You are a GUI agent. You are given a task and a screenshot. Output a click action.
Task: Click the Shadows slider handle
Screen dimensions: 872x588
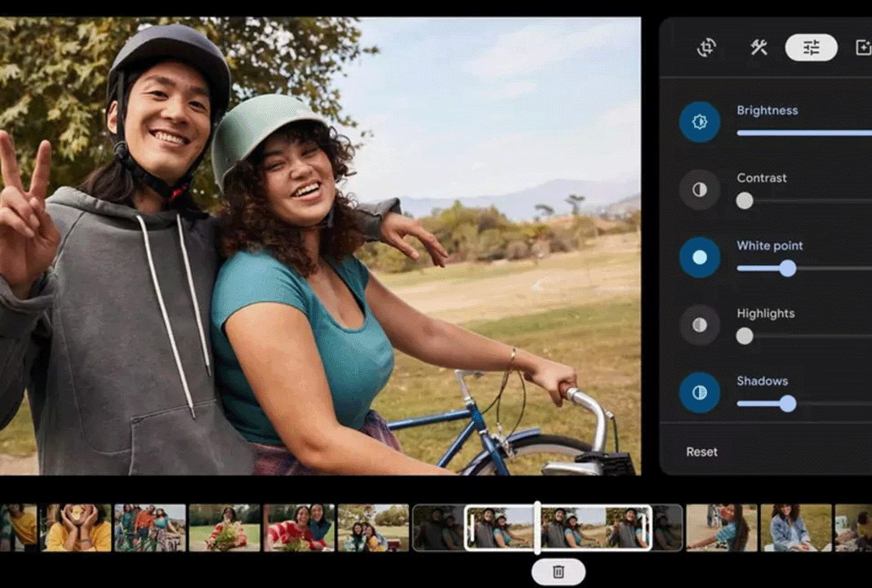[787, 404]
